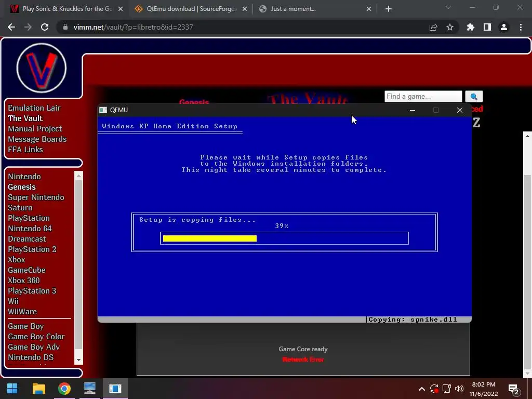Open a new Chrome tab
This screenshot has height=399, width=532.
coord(389,9)
